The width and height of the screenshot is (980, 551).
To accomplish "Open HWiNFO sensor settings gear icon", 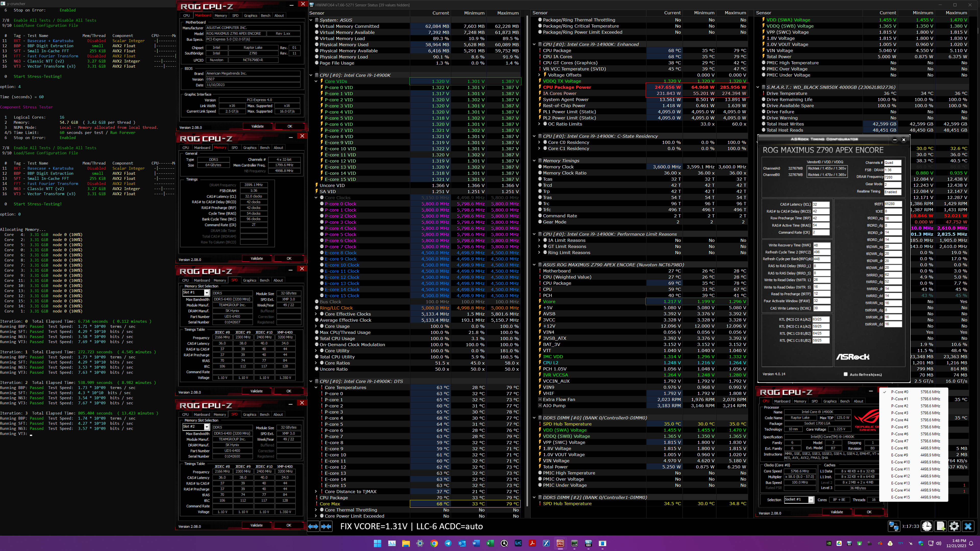I will pyautogui.click(x=954, y=526).
